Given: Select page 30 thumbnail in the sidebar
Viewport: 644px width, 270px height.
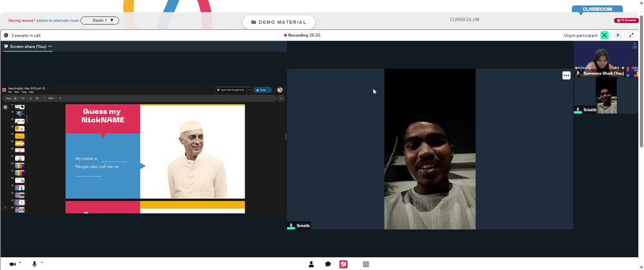Looking at the screenshot, I should pos(20,180).
